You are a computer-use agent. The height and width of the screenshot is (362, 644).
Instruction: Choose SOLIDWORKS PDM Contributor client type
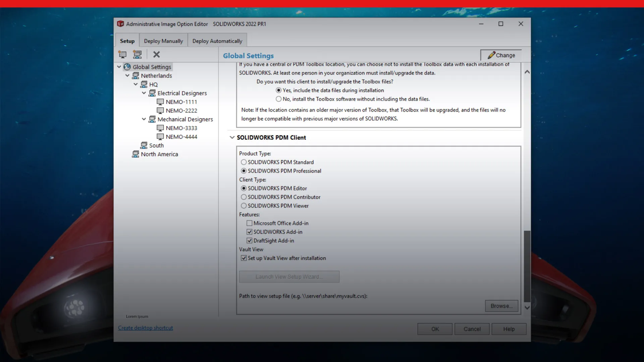pyautogui.click(x=244, y=197)
